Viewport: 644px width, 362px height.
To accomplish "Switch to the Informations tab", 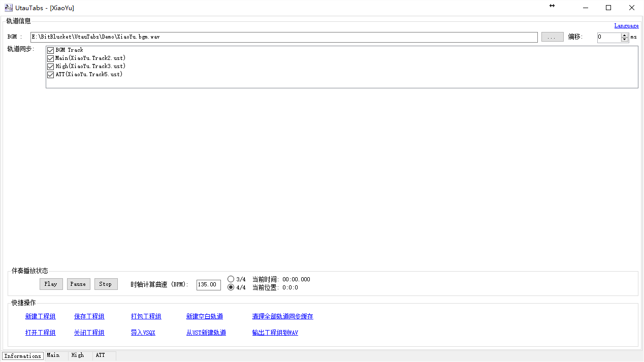I will (x=23, y=356).
